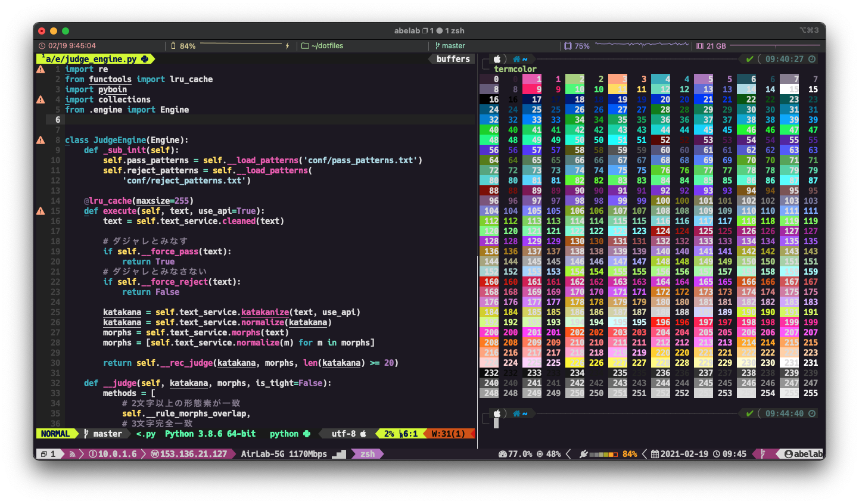Image resolution: width=859 pixels, height=504 pixels.
Task: Click the green checkmark beside 09:40:27
Action: (749, 59)
